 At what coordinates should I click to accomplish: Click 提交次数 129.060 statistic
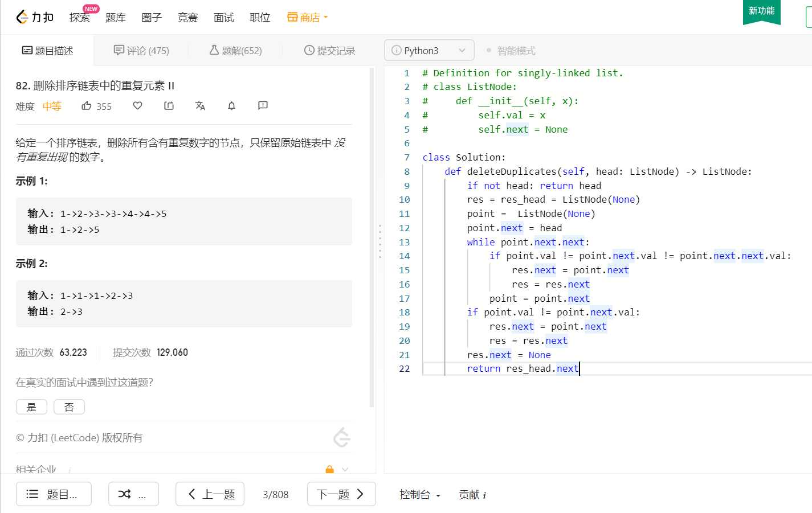pyautogui.click(x=150, y=352)
